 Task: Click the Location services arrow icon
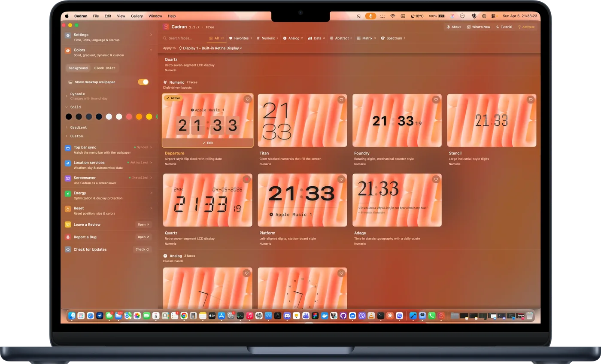[68, 163]
